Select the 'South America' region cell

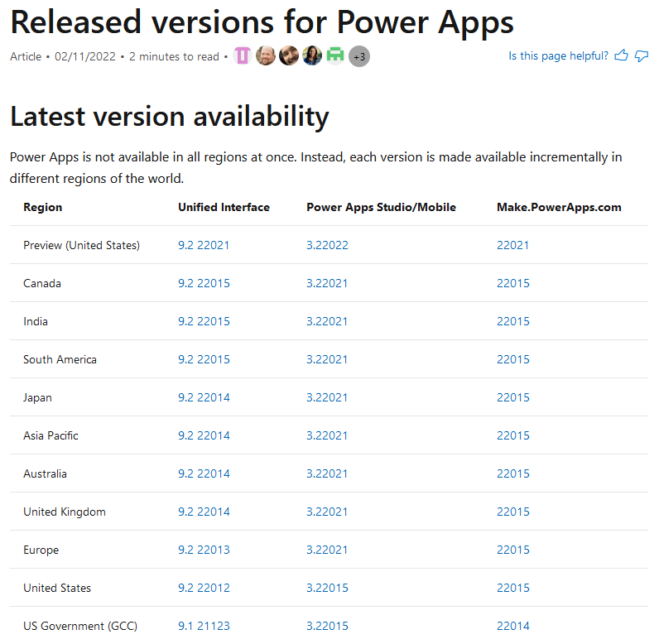coord(60,359)
